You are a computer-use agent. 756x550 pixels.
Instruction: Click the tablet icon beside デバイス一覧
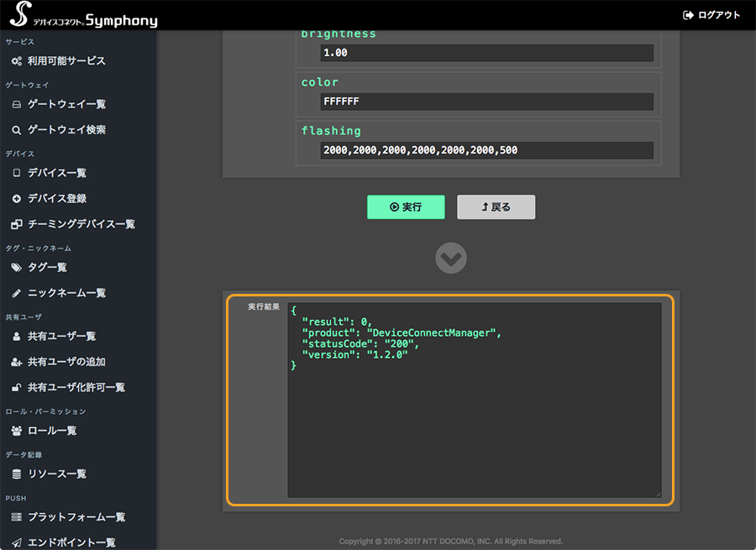tap(17, 173)
